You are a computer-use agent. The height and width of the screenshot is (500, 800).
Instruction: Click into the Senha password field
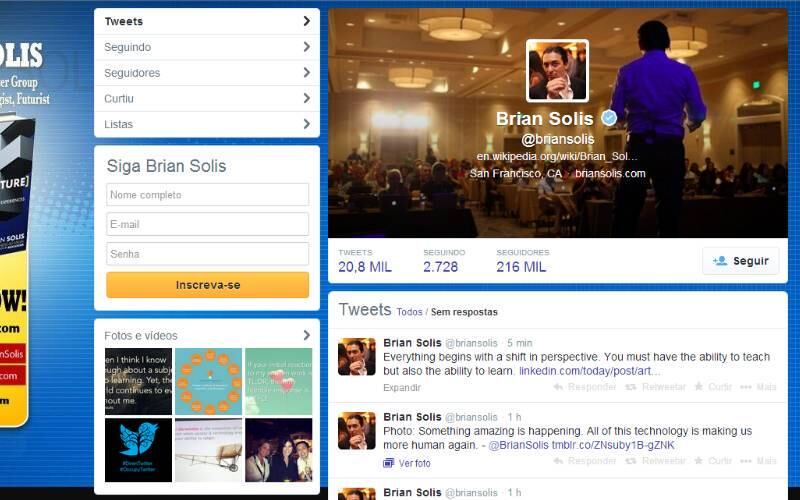208,254
